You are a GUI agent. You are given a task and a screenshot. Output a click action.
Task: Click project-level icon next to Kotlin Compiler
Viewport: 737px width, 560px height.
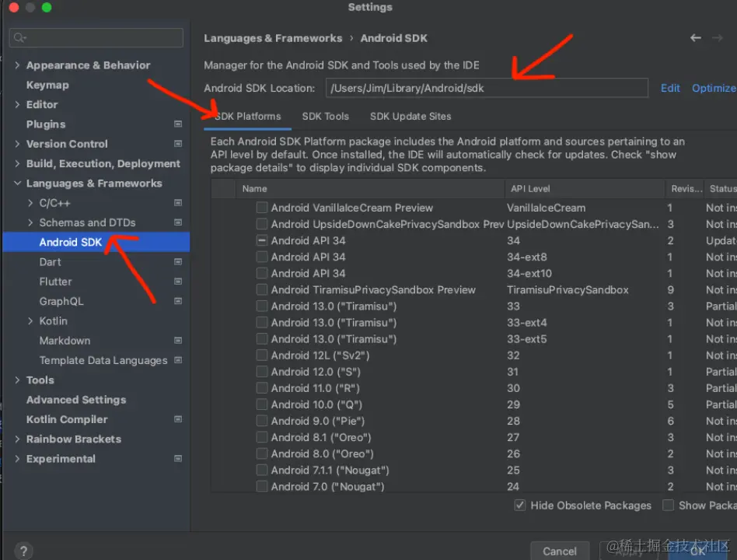click(178, 419)
